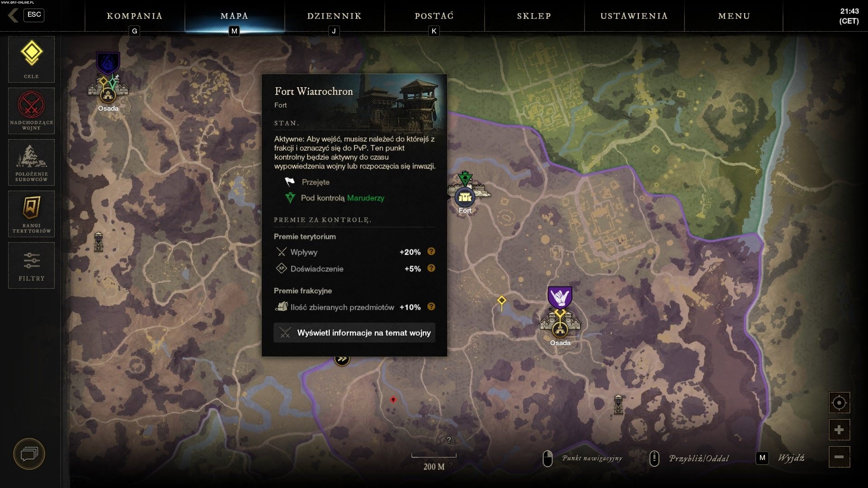868x488 pixels.
Task: Open the Filtry map filters
Action: coord(31,265)
